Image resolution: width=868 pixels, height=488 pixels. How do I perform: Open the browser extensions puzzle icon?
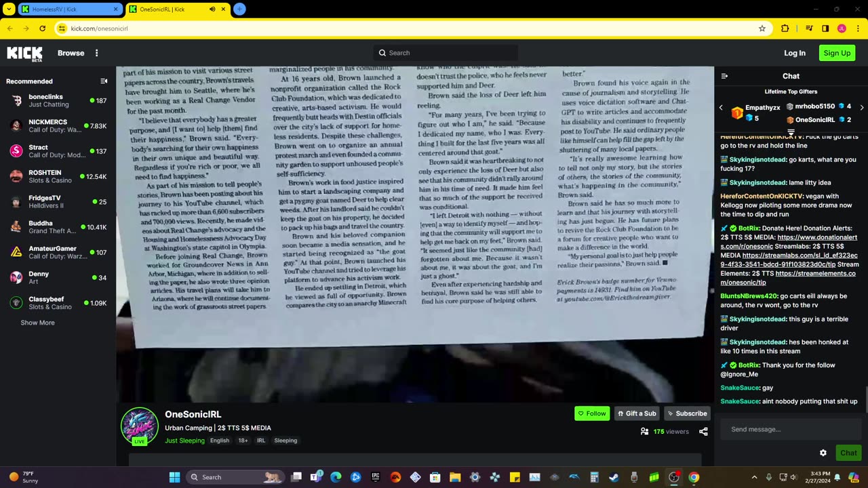(785, 28)
